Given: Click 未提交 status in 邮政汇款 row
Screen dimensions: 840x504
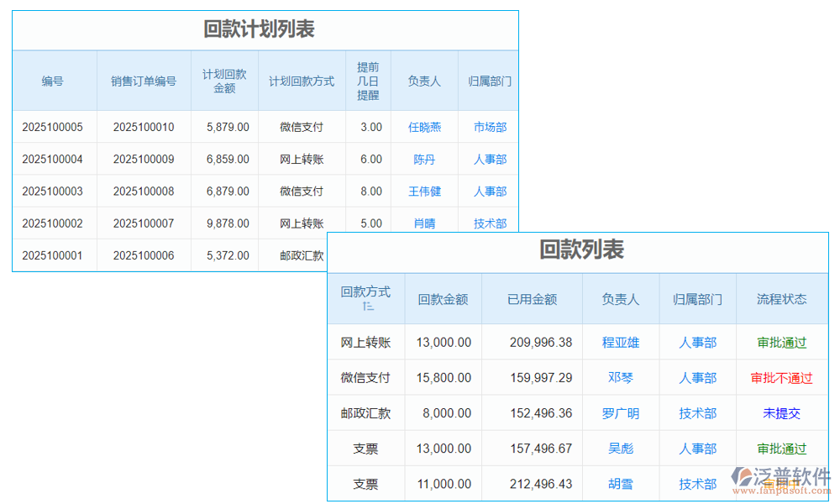Looking at the screenshot, I should (x=781, y=412).
